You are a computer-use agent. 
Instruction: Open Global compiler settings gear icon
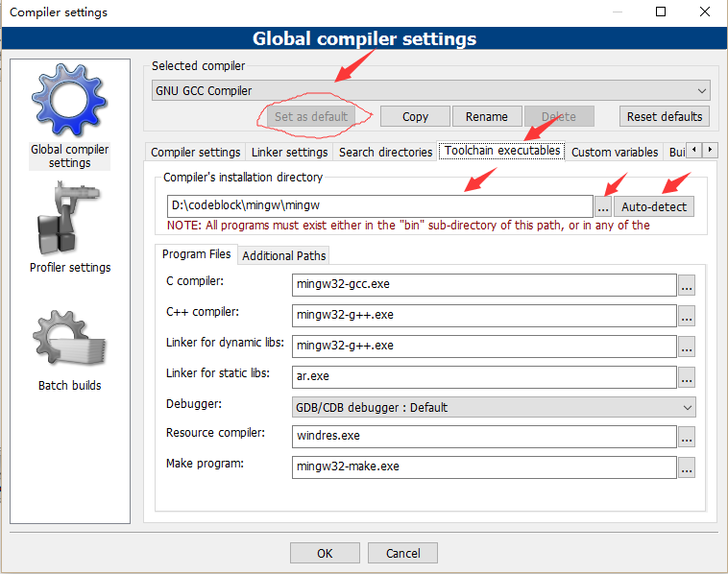point(70,100)
